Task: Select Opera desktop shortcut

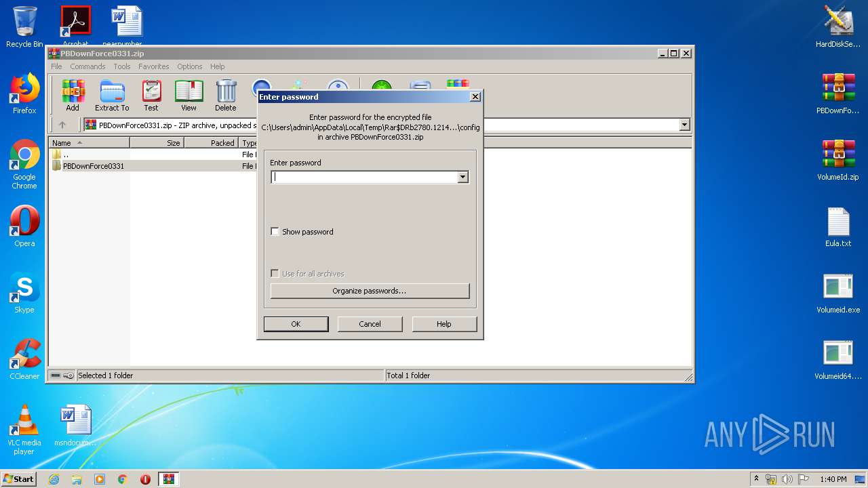Action: pos(24,226)
